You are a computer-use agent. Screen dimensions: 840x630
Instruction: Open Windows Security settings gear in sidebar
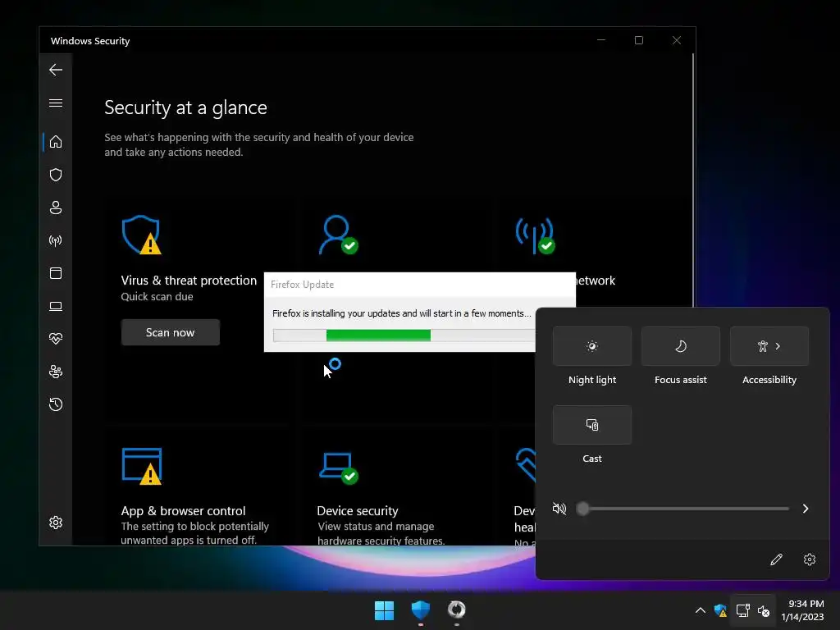(56, 523)
